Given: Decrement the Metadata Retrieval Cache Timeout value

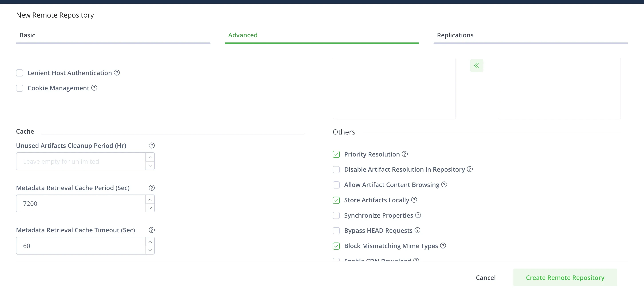Looking at the screenshot, I should [150, 250].
